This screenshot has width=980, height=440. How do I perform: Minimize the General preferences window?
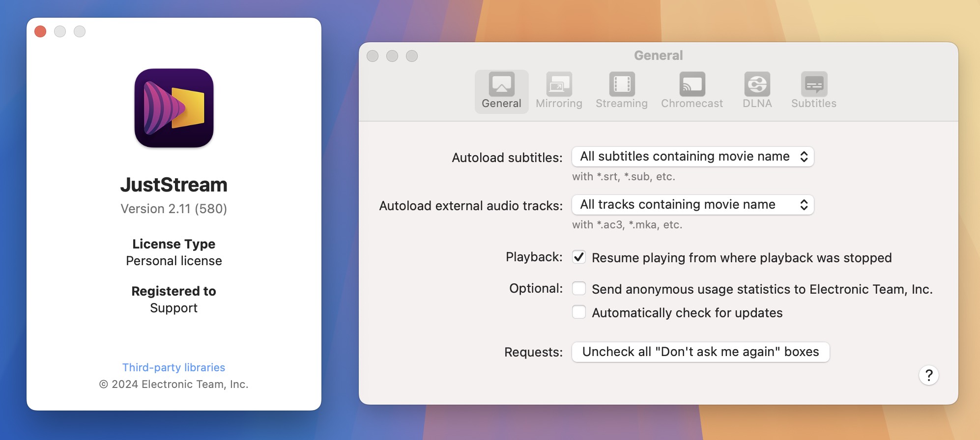pos(392,56)
